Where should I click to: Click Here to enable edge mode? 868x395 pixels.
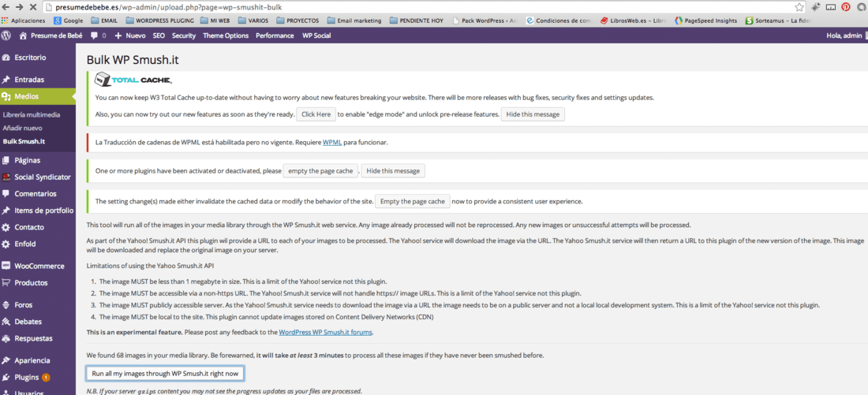click(x=316, y=114)
